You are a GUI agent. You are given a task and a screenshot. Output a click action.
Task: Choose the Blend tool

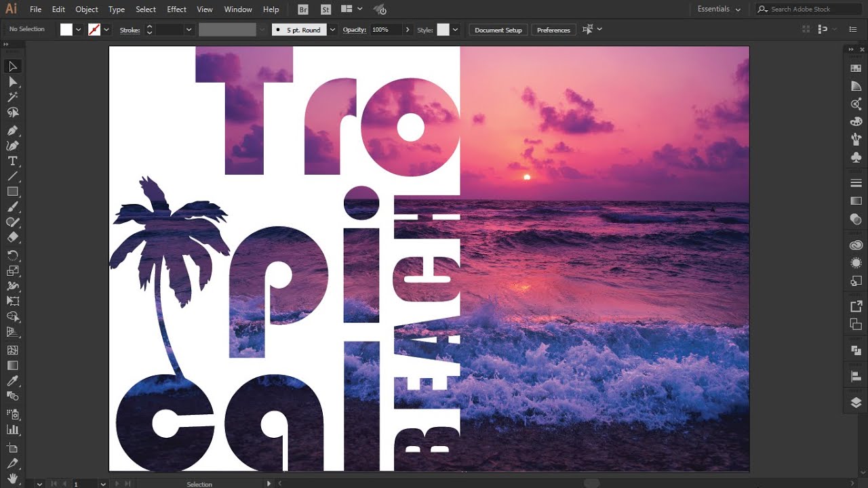click(x=12, y=396)
